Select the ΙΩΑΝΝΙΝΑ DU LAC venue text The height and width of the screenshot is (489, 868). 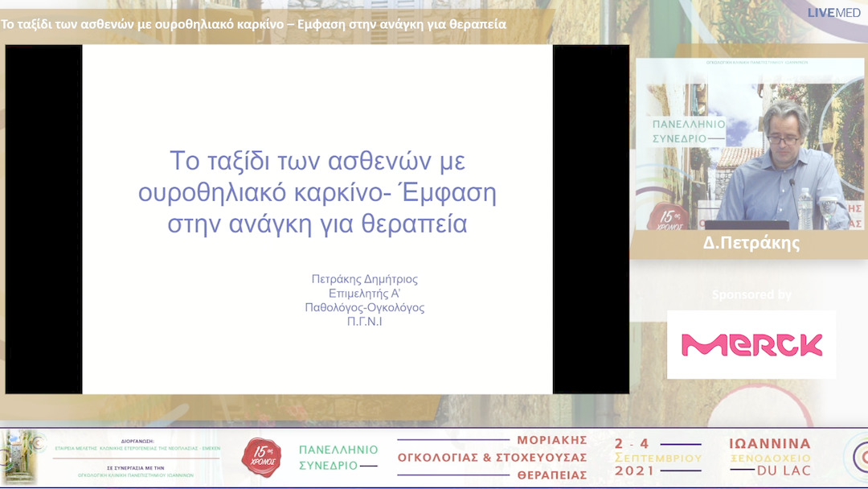[772, 455]
